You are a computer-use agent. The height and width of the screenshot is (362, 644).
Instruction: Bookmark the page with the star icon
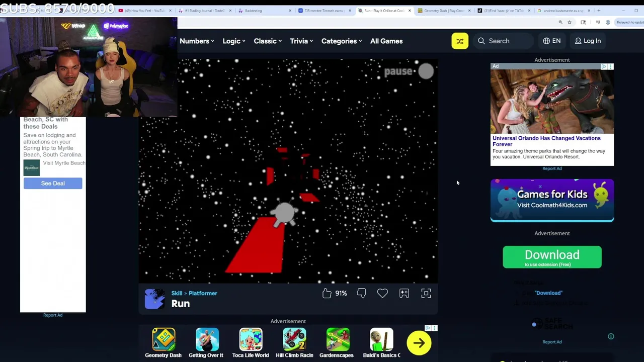pyautogui.click(x=570, y=22)
